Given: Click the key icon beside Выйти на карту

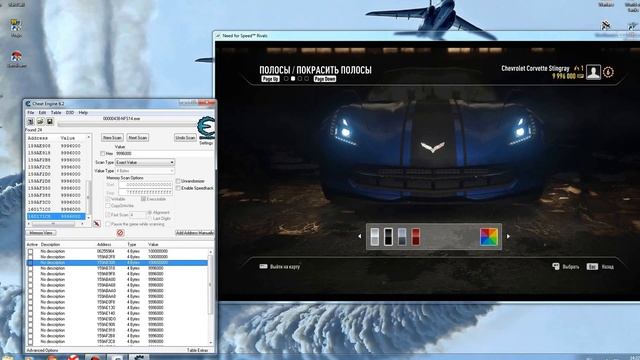Looking at the screenshot, I should point(263,267).
